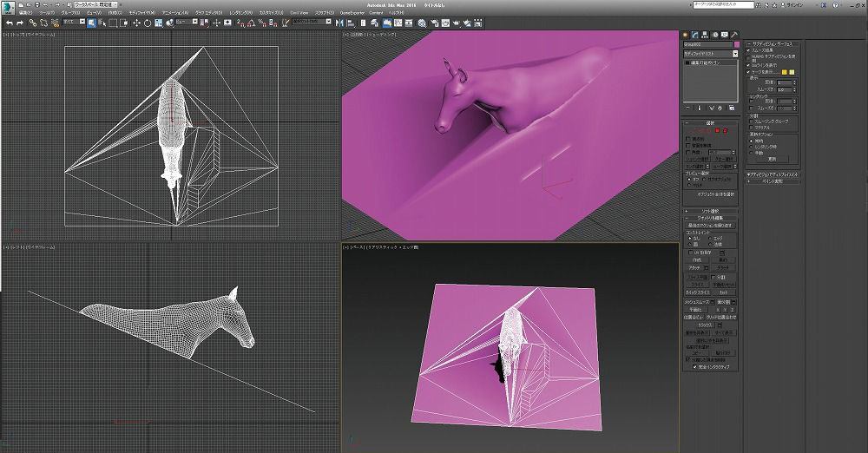Select Polygon sub-object level icon
This screenshot has width=868, height=453.
(718, 131)
